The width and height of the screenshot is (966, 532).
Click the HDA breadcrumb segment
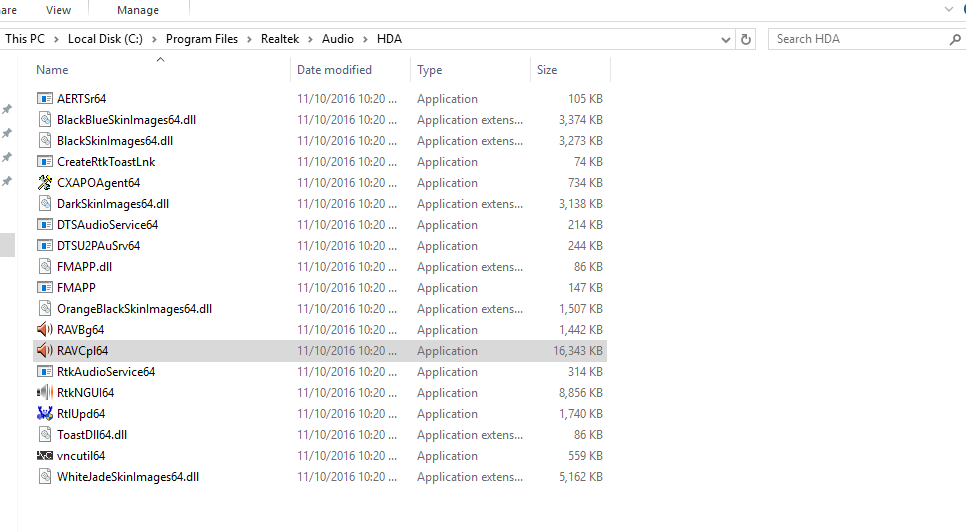click(x=389, y=39)
